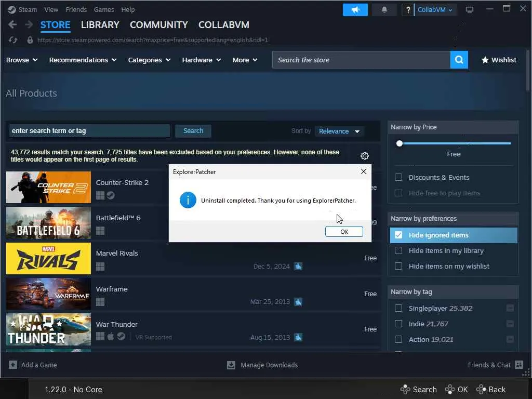Open the Warframe title link
The width and height of the screenshot is (532, 399).
point(112,289)
